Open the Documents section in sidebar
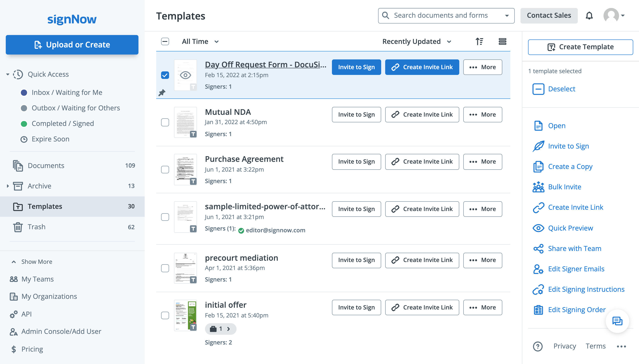Viewport: 639px width, 364px height. (x=46, y=166)
